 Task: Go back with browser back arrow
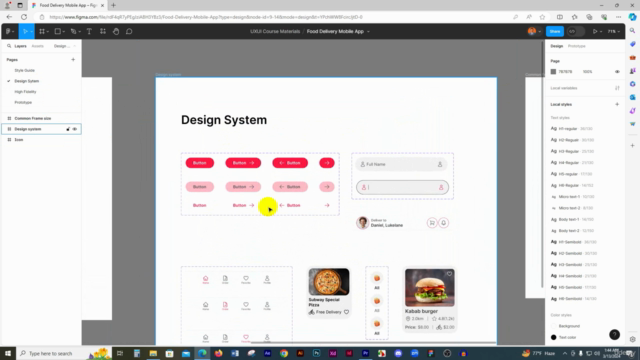point(9,17)
